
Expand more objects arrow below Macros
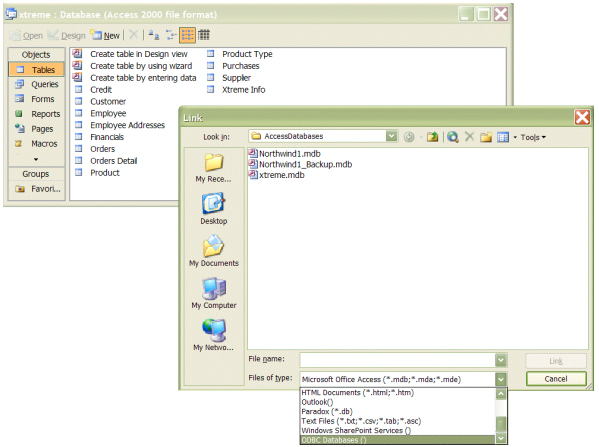pos(36,159)
